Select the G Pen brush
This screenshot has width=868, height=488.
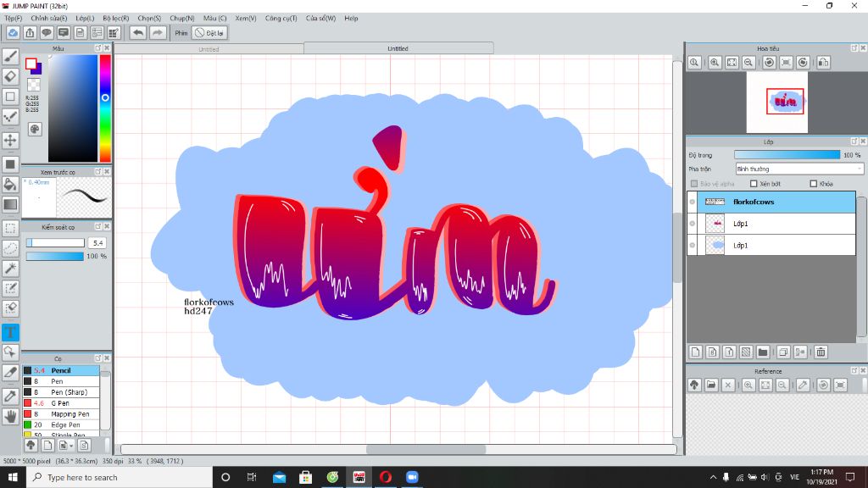point(61,403)
